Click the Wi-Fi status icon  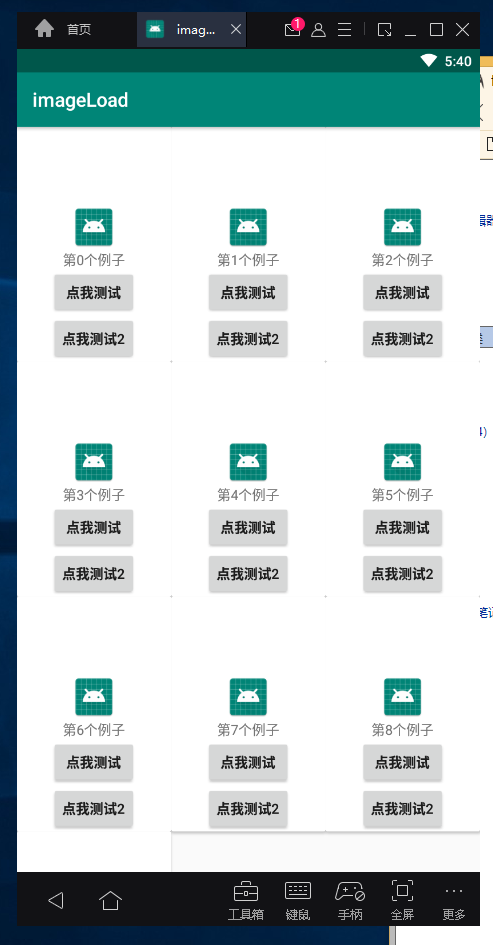pyautogui.click(x=429, y=60)
